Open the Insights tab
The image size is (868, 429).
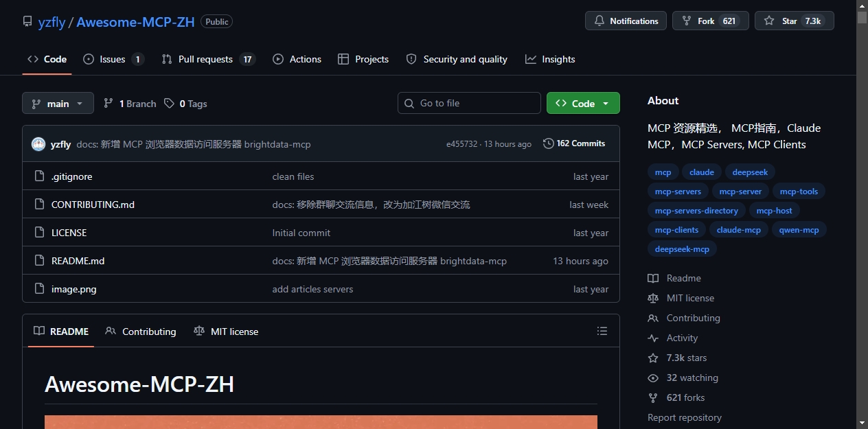550,59
